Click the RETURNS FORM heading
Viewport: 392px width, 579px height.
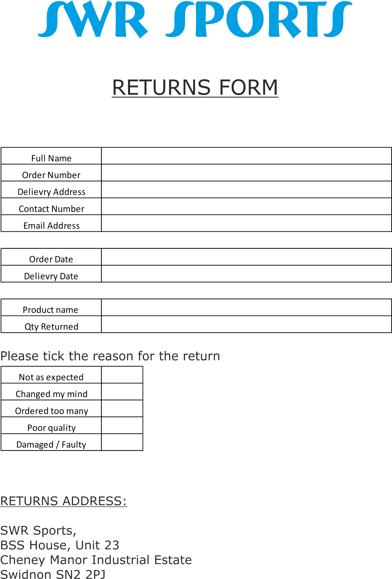coord(195,87)
